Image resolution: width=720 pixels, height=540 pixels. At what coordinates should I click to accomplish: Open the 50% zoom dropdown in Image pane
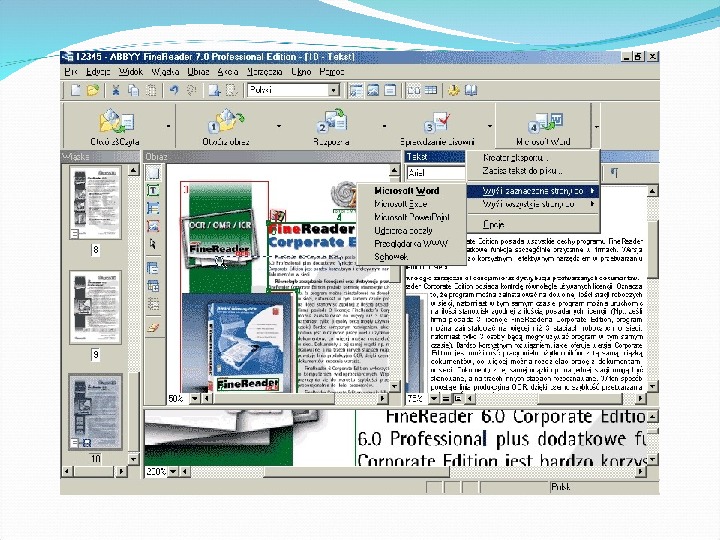[195, 399]
